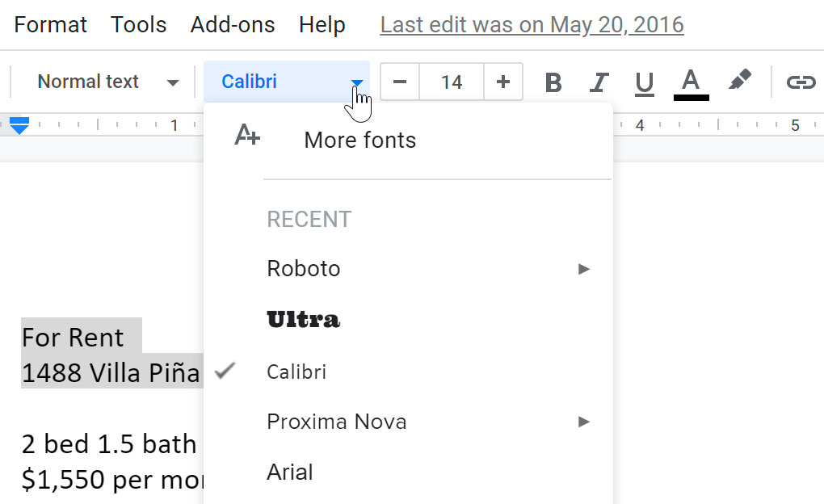Click the blue indent marker on the ruler
824x504 pixels.
click(x=19, y=125)
